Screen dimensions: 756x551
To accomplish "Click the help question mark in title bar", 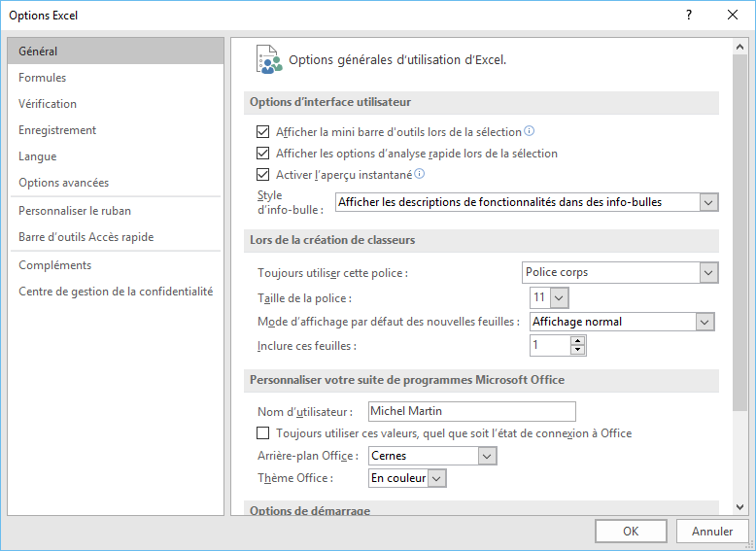I will pos(688,15).
